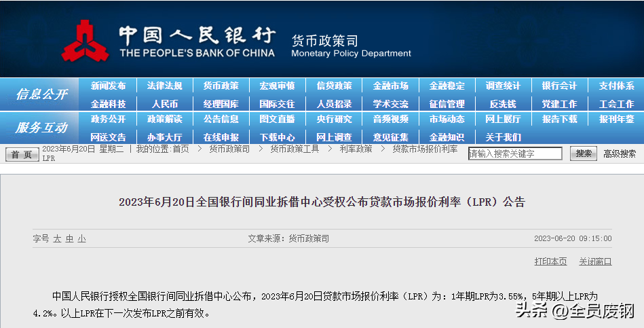Open the 金融市场 section
Image resolution: width=644 pixels, height=328 pixels.
tap(390, 86)
